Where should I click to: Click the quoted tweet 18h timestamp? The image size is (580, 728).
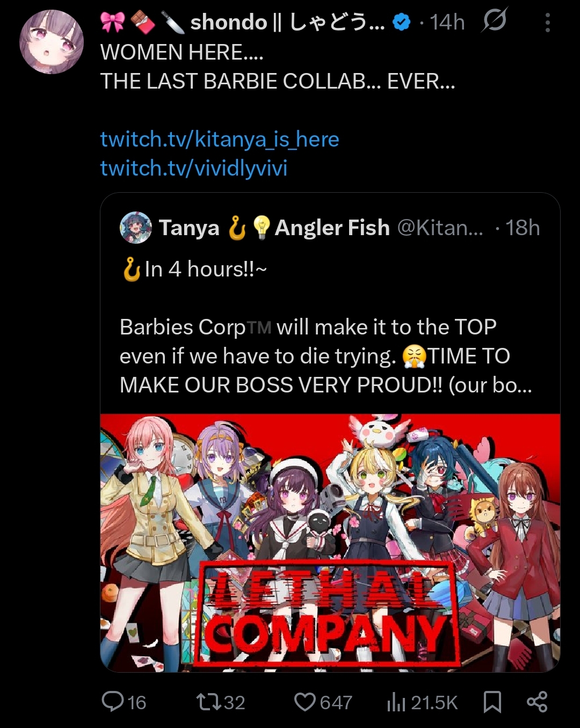523,228
